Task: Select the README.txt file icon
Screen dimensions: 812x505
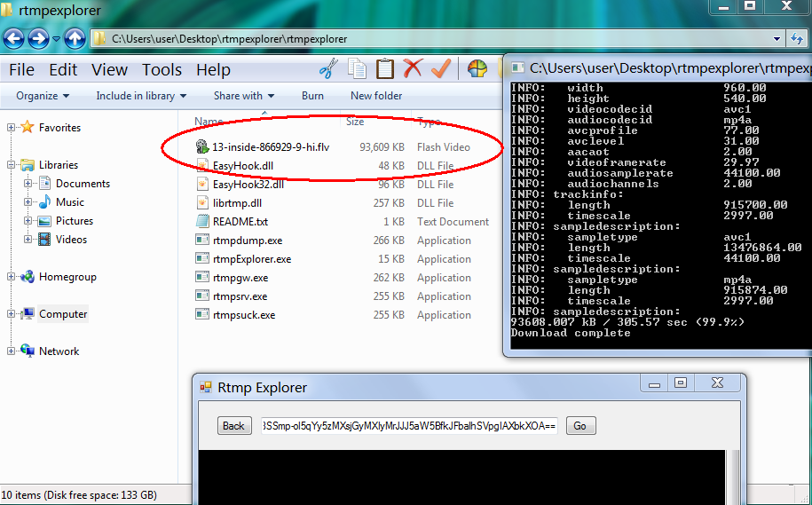Action: pyautogui.click(x=202, y=221)
